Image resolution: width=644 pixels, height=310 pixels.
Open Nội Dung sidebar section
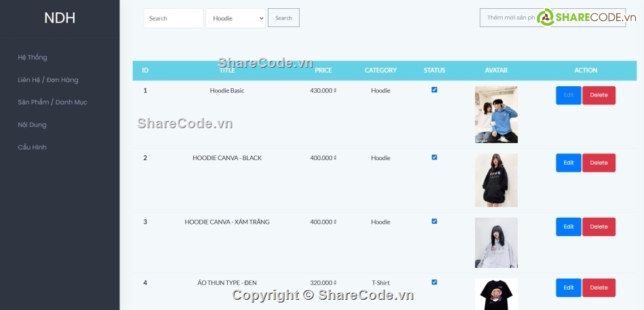[32, 125]
